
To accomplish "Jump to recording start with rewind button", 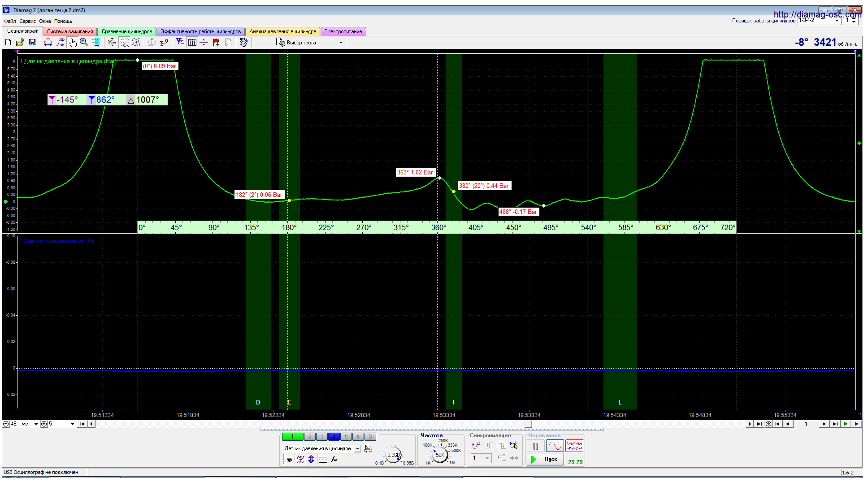I will (82, 424).
